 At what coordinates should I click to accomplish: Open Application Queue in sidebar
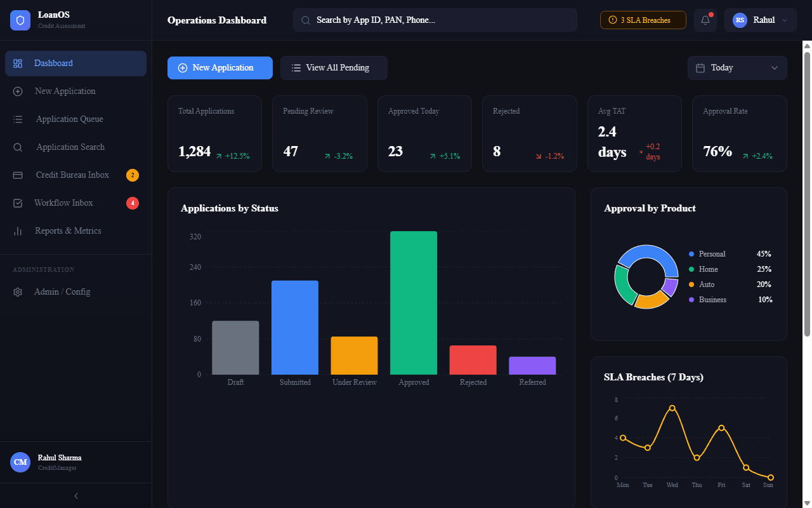(x=75, y=119)
